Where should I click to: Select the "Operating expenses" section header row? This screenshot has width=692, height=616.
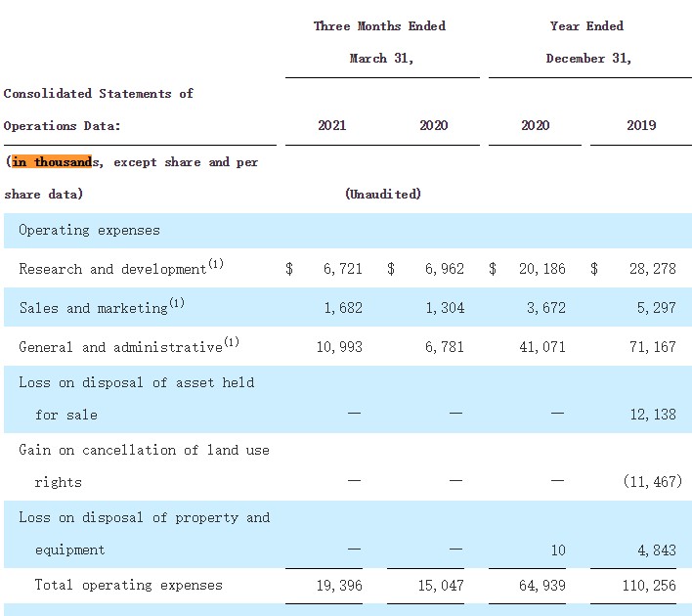point(89,231)
